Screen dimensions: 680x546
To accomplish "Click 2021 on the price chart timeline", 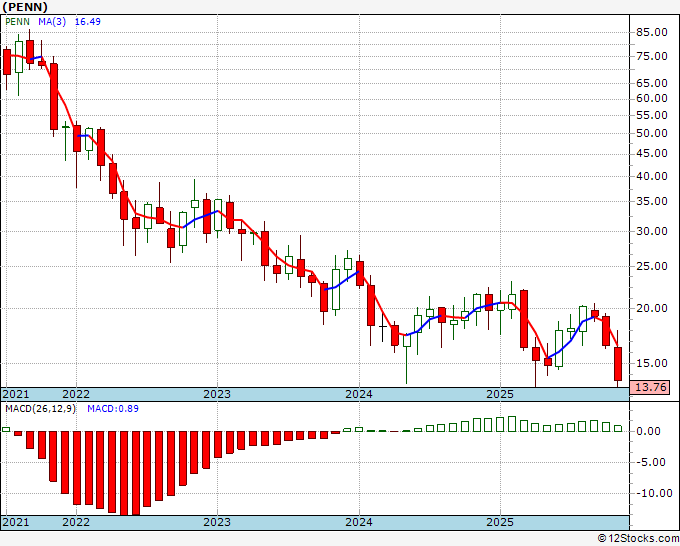I will click(16, 394).
